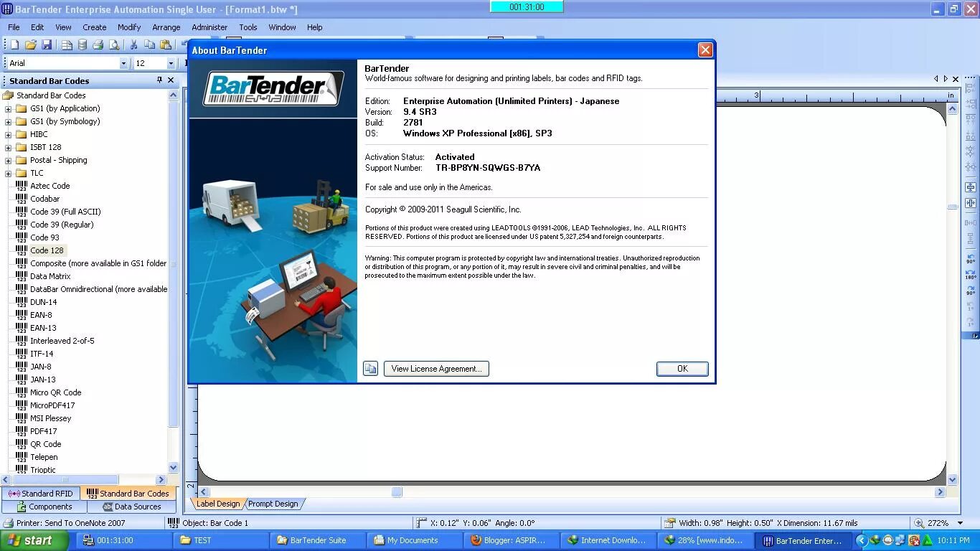980x551 pixels.
Task: Close the Standard Bar Codes panel
Action: [171, 80]
